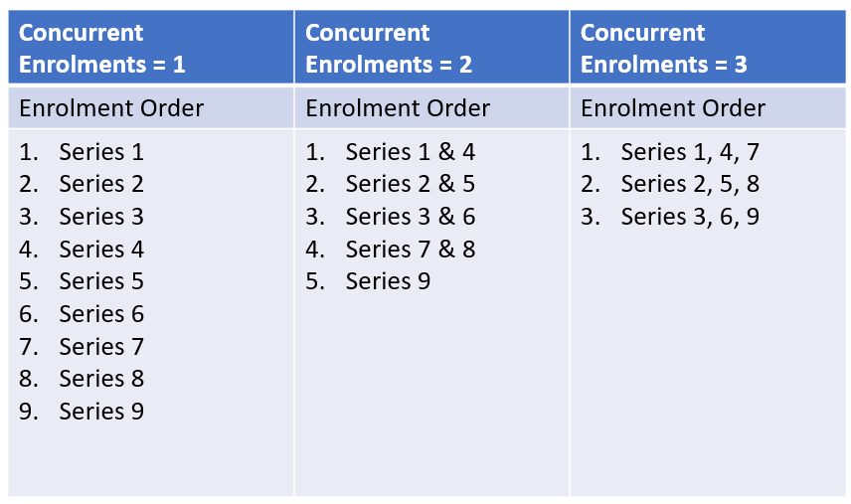This screenshot has height=504, width=851.
Task: Select the single "Series 3" list item
Action: click(100, 217)
